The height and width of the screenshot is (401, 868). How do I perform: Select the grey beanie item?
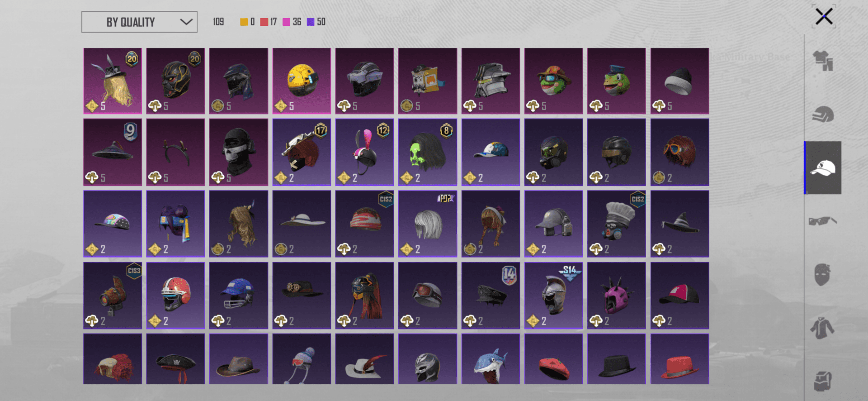coord(679,81)
